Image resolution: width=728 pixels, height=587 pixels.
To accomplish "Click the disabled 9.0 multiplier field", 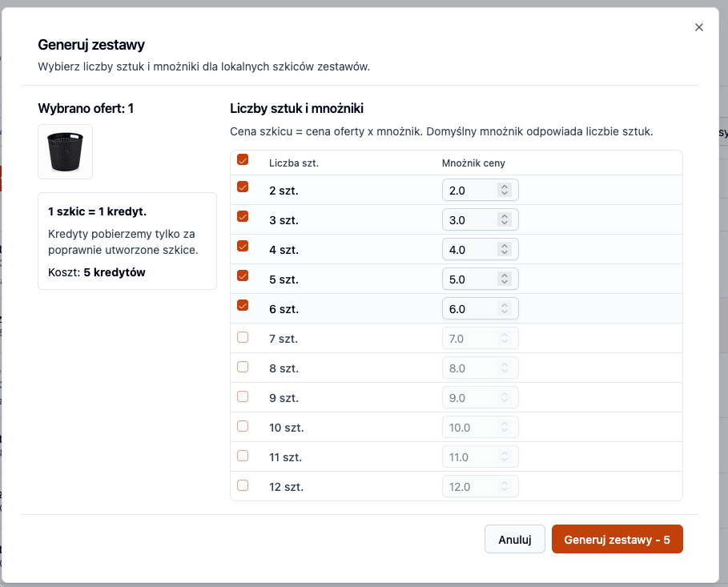I will (480, 398).
